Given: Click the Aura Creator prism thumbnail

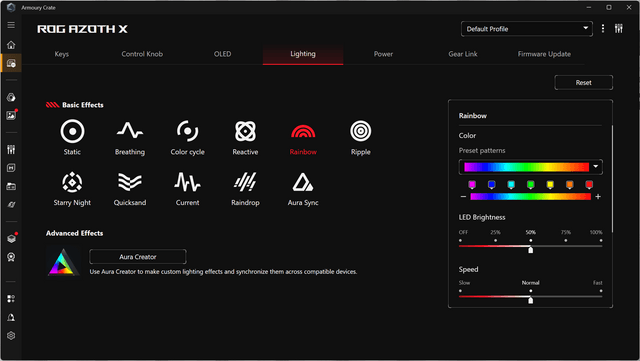Looking at the screenshot, I should click(x=63, y=262).
